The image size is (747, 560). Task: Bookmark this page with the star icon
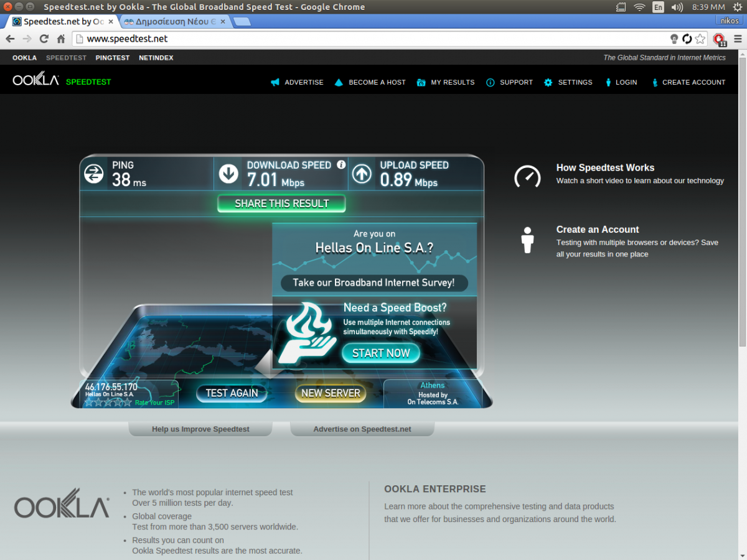coord(700,39)
